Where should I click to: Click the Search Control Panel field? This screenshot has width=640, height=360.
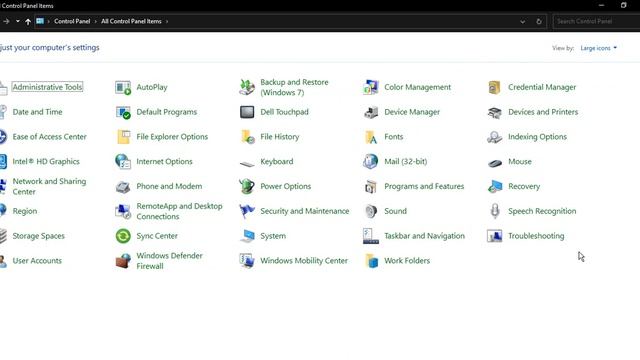click(x=596, y=21)
